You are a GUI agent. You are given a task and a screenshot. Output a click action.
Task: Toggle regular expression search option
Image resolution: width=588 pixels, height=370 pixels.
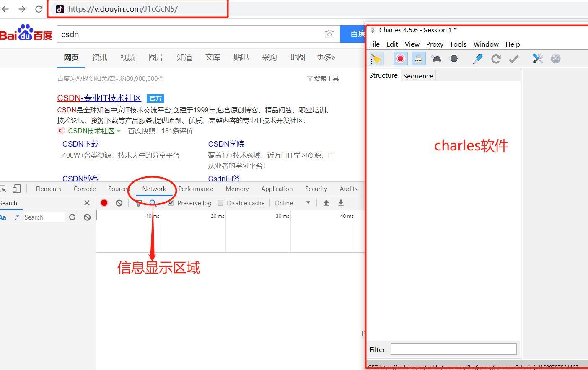[x=16, y=217]
